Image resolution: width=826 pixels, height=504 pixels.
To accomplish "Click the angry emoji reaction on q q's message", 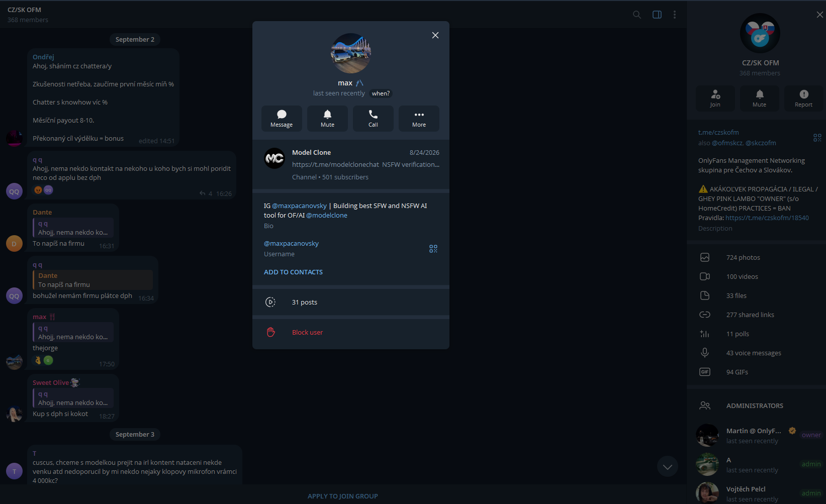I will pyautogui.click(x=38, y=189).
